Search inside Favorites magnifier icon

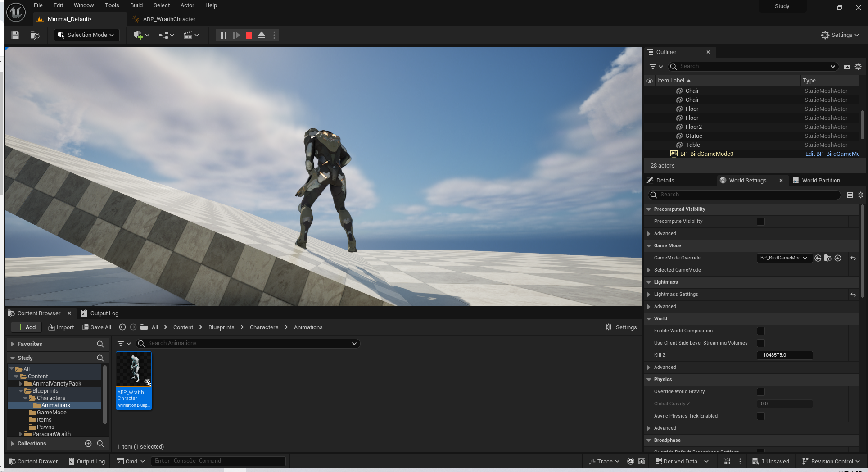coord(100,344)
